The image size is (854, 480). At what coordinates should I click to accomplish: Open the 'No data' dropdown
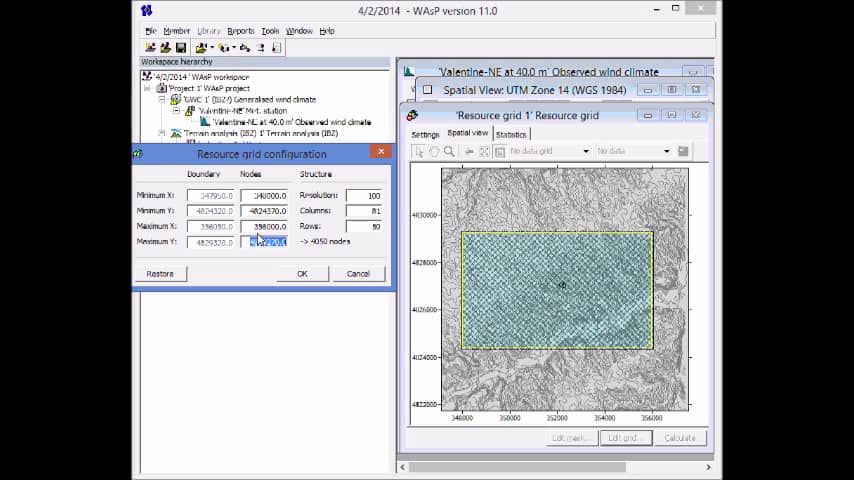point(667,151)
